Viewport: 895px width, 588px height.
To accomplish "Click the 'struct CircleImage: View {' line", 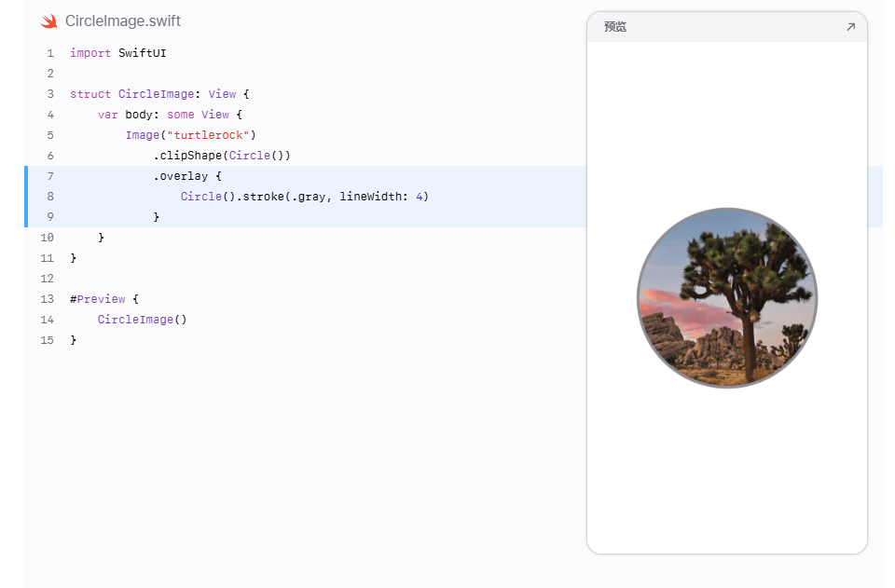I will [x=159, y=94].
